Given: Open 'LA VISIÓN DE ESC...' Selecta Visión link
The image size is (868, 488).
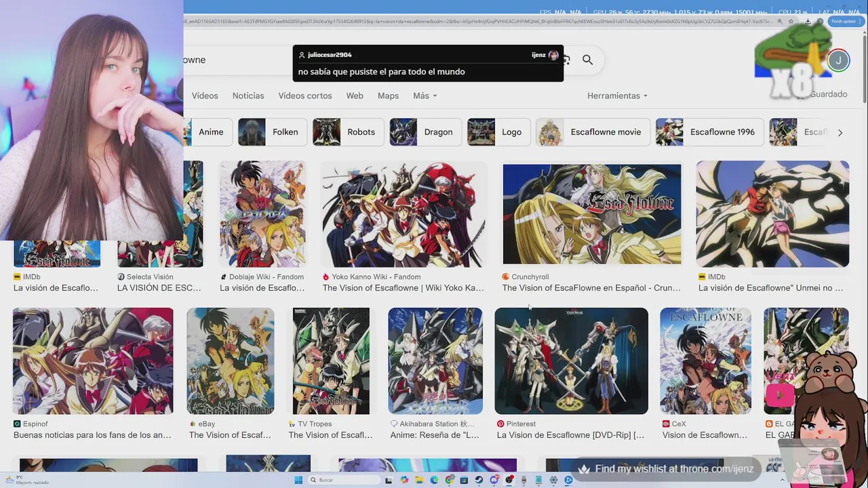Looking at the screenshot, I should 159,288.
